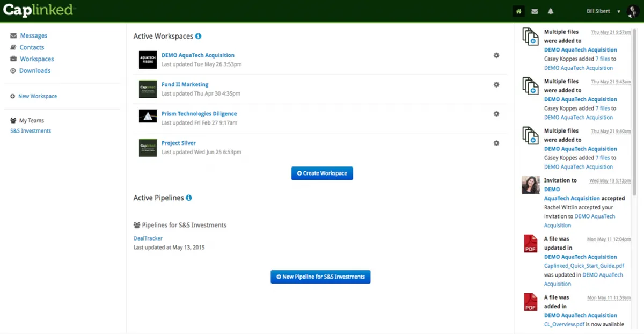
Task: Open the DealTracker pipeline link
Action: [x=148, y=238]
